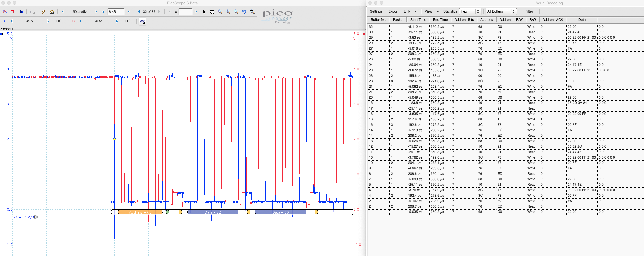Toggle the math channels waveform button
Image resolution: width=644 pixels, height=256 pixels.
click(x=142, y=22)
